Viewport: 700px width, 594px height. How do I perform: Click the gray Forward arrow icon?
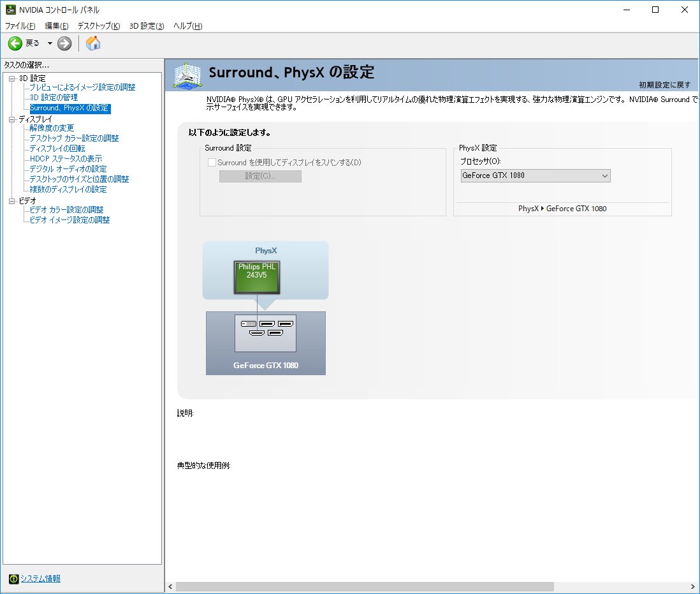(64, 43)
